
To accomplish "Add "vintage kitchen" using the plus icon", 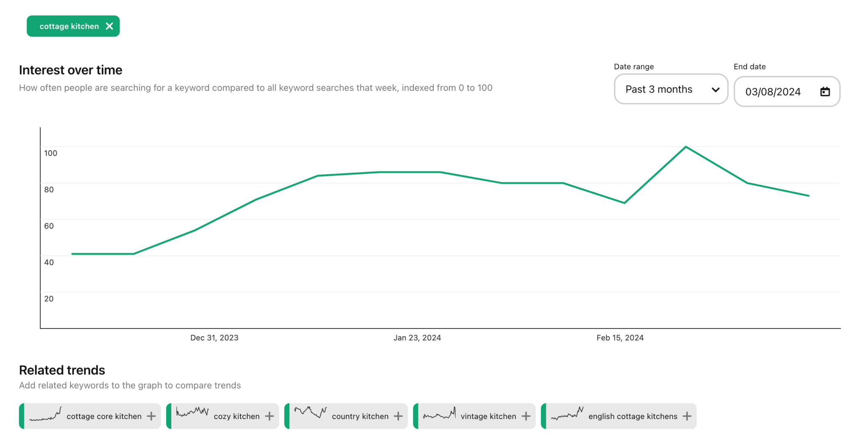I will (x=526, y=416).
